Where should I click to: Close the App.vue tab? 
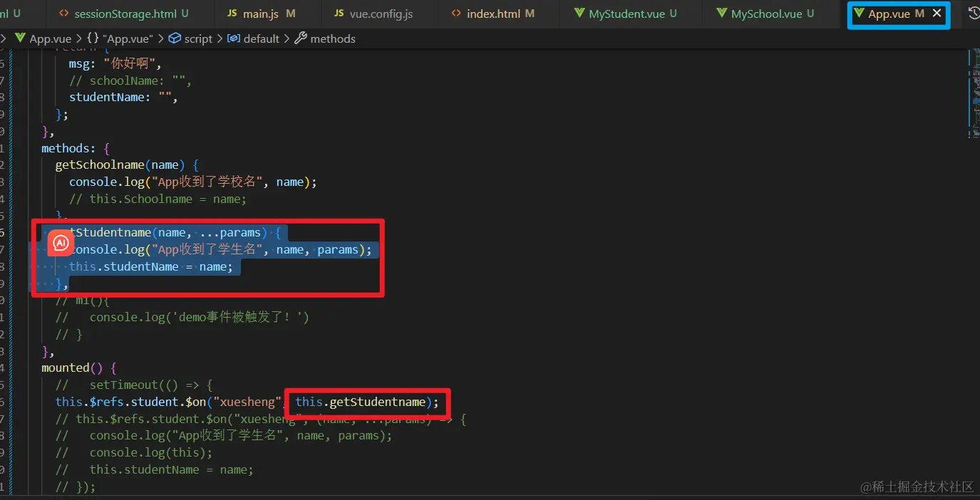[x=937, y=14]
